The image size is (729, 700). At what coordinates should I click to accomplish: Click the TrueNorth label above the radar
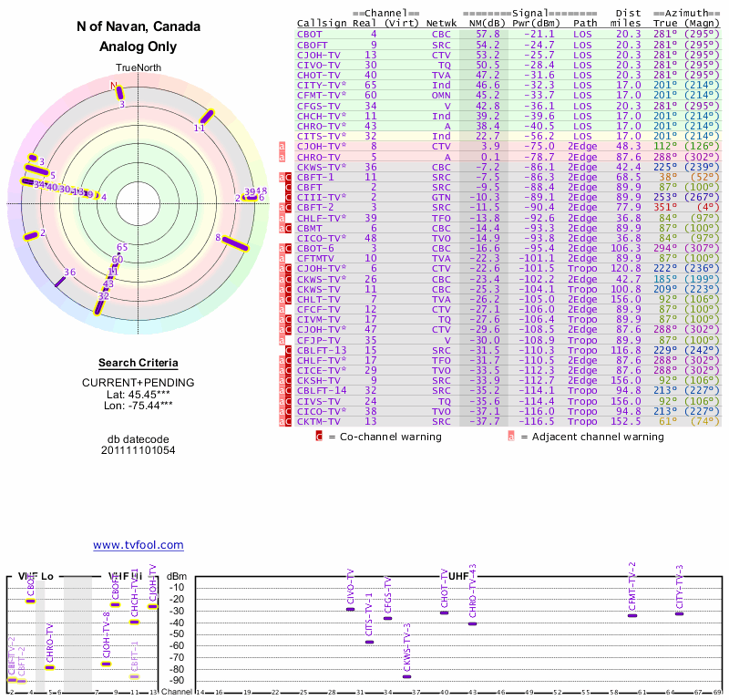137,68
